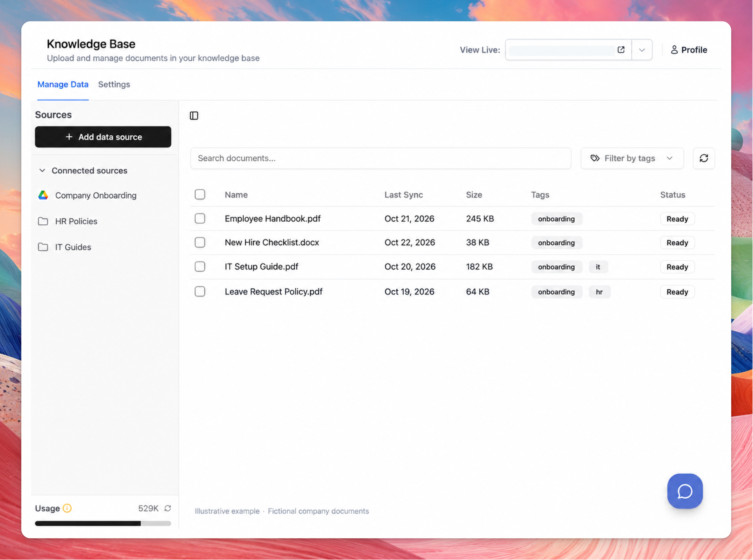Click the 245 KB size cell
Image resolution: width=753 pixels, height=560 pixels.
[x=480, y=219]
